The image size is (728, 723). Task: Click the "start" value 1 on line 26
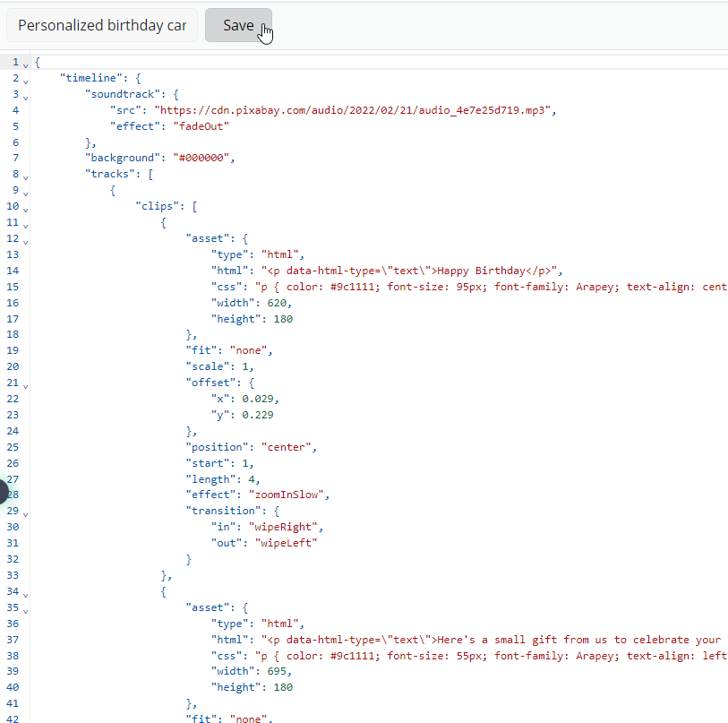(x=245, y=463)
